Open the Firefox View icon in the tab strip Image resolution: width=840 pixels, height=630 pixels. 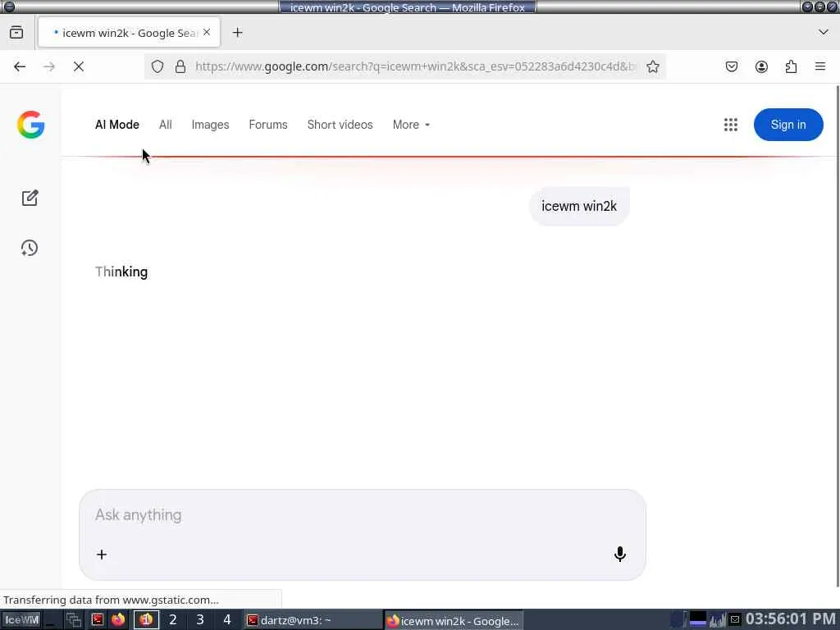[16, 33]
